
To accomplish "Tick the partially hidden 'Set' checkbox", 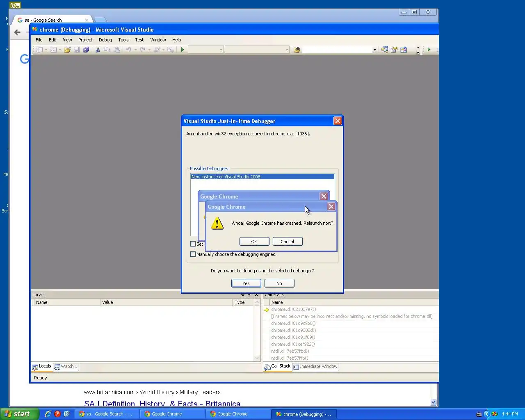I will (193, 244).
